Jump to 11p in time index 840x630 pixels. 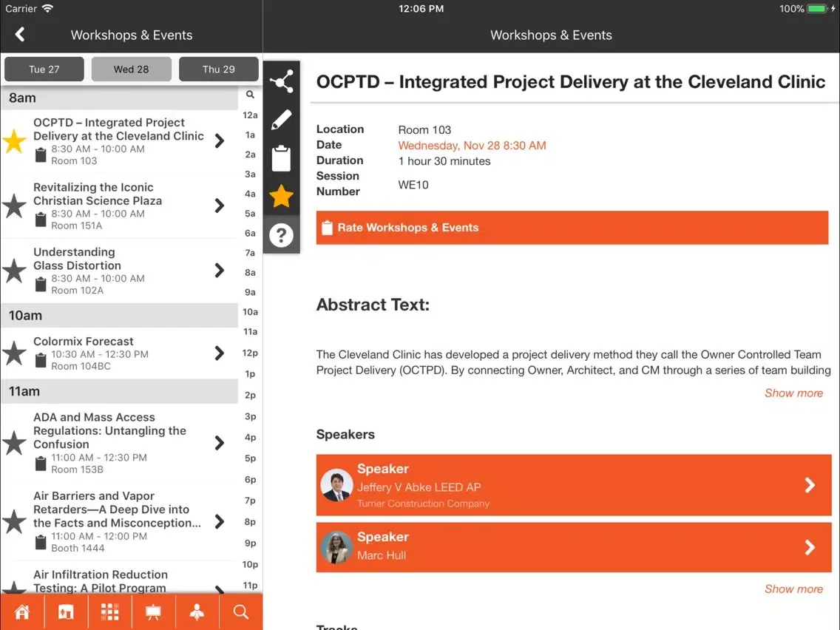250,586
